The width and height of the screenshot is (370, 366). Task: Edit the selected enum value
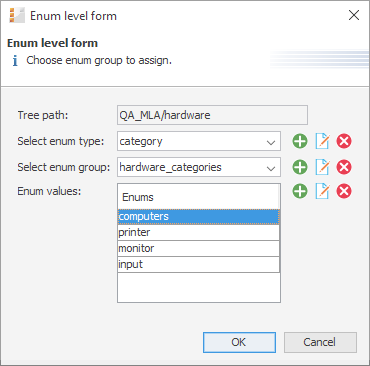coord(322,191)
